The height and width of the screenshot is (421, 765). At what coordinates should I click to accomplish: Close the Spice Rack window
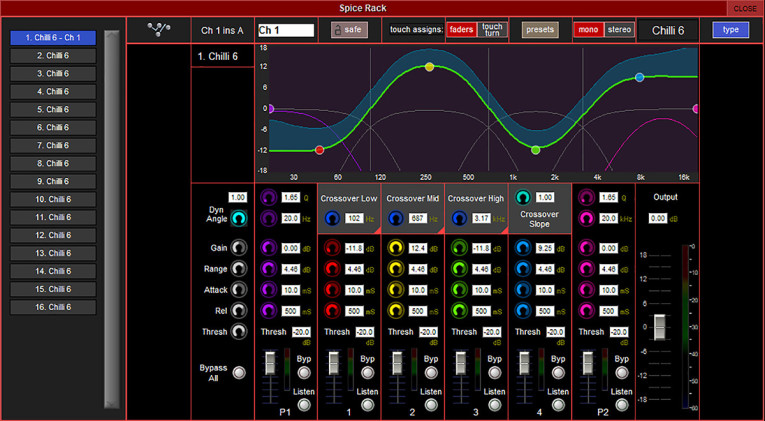coord(745,9)
